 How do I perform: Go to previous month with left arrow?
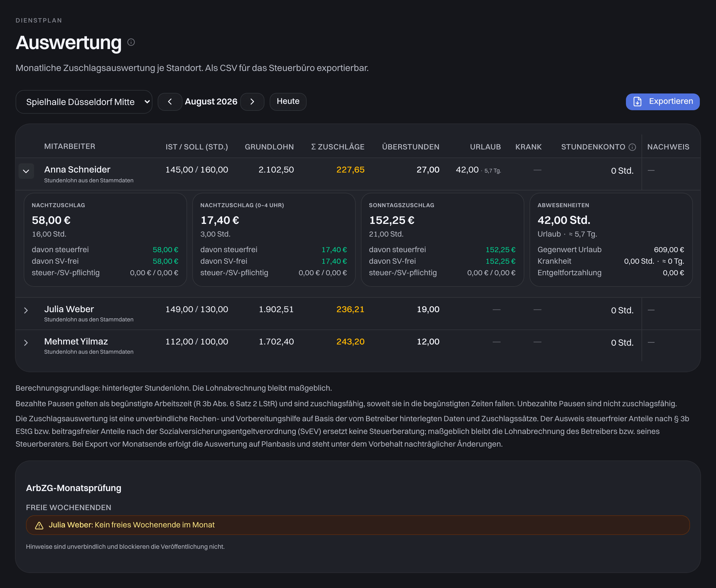[x=170, y=102]
